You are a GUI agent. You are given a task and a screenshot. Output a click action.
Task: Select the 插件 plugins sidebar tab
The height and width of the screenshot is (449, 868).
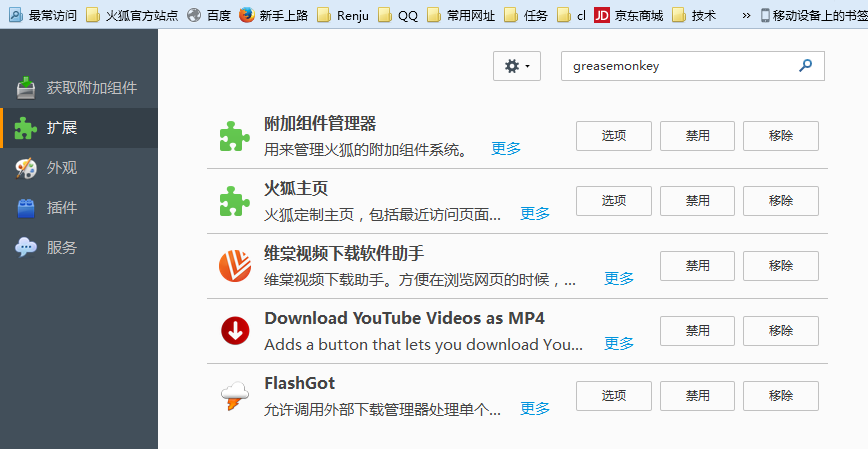[79, 207]
